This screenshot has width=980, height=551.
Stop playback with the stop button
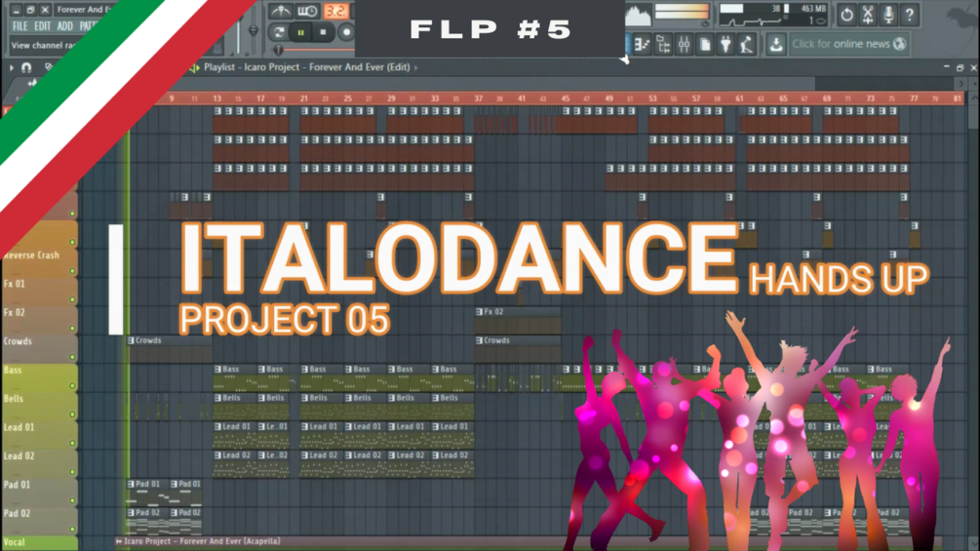[x=323, y=32]
